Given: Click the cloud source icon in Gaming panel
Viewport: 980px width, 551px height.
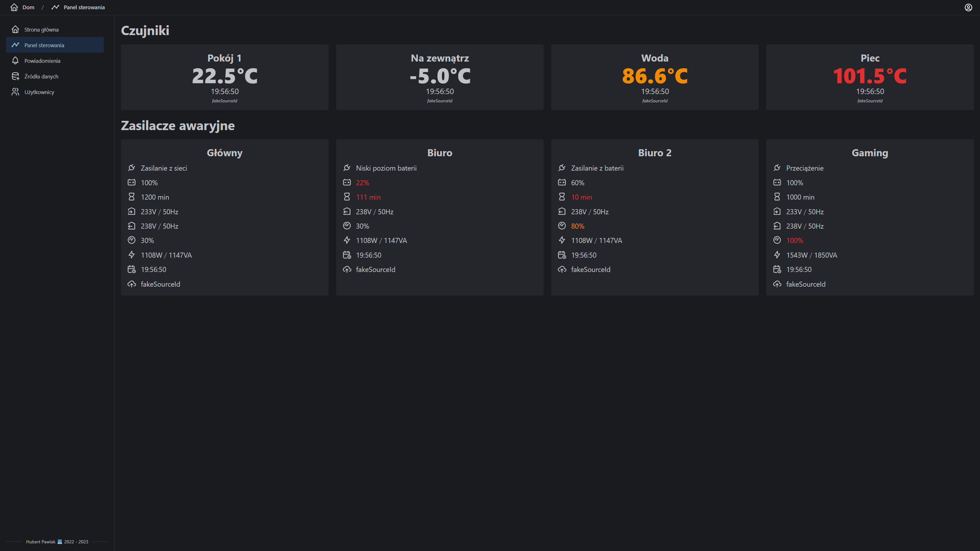Looking at the screenshot, I should 778,284.
